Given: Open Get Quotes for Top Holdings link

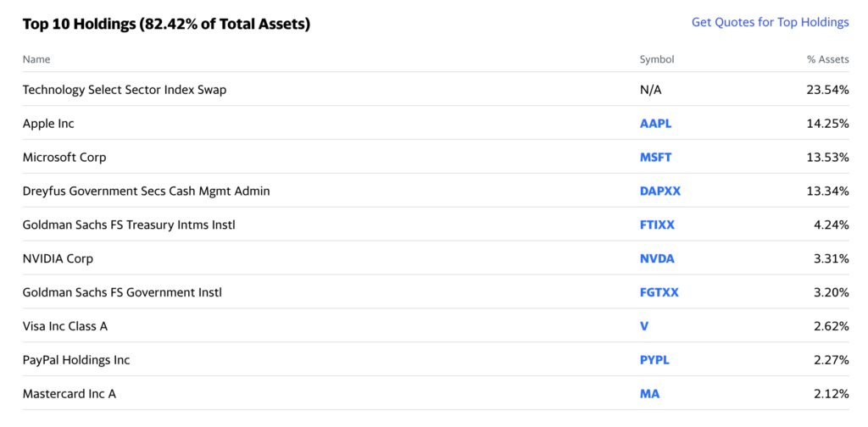Looking at the screenshot, I should coord(770,22).
